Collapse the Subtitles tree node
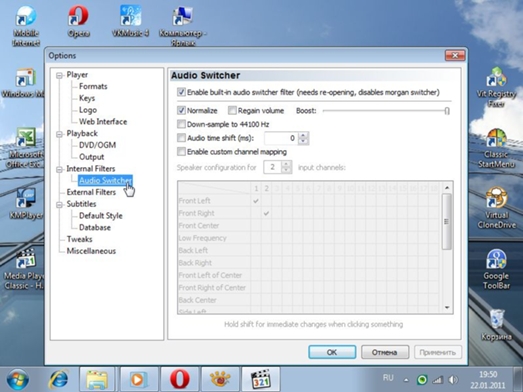Screen dimensions: 523x392 click(x=59, y=205)
